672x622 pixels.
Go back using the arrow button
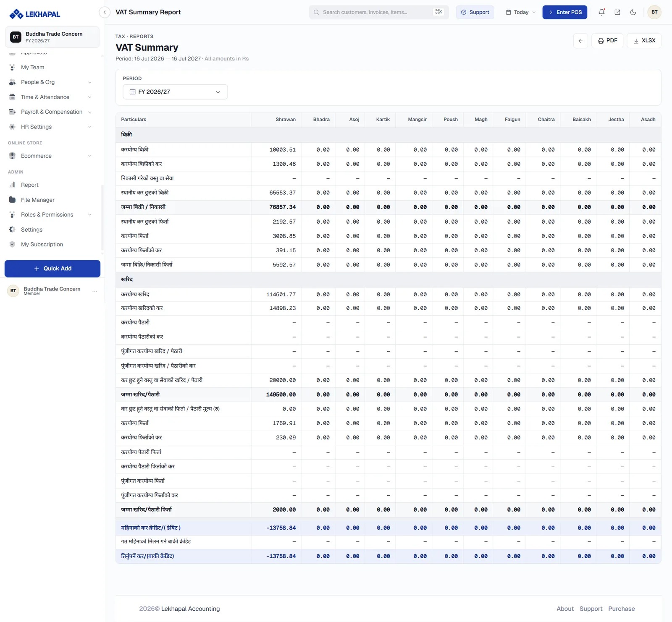click(580, 41)
